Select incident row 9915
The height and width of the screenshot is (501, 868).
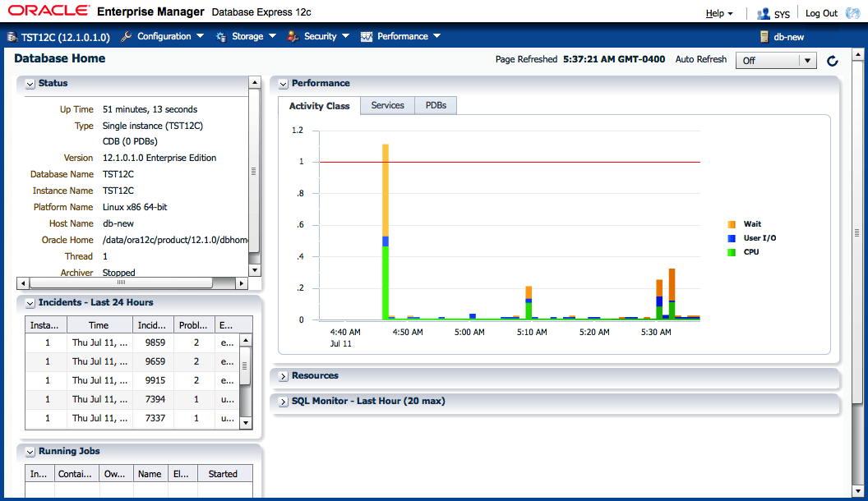[132, 380]
